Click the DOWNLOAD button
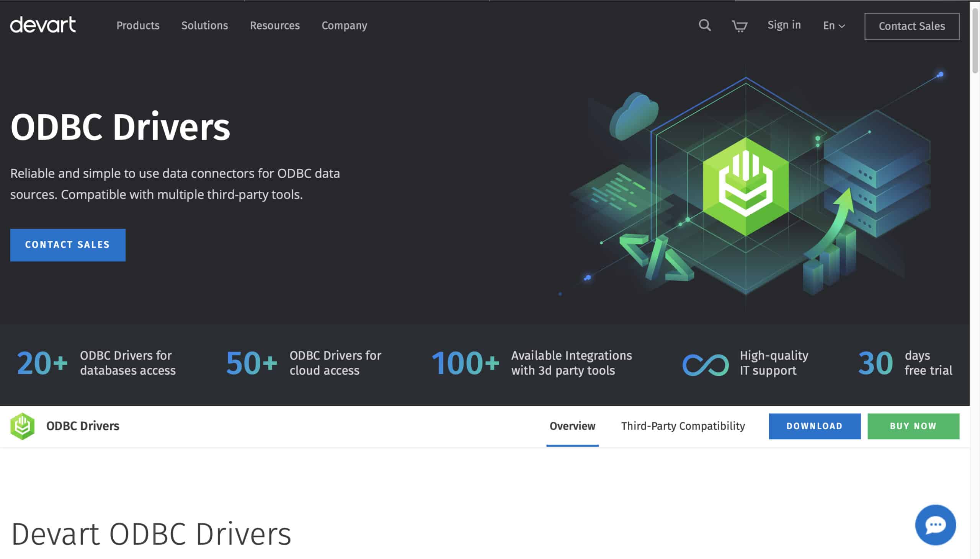Viewport: 980px width, 559px height. click(x=815, y=426)
